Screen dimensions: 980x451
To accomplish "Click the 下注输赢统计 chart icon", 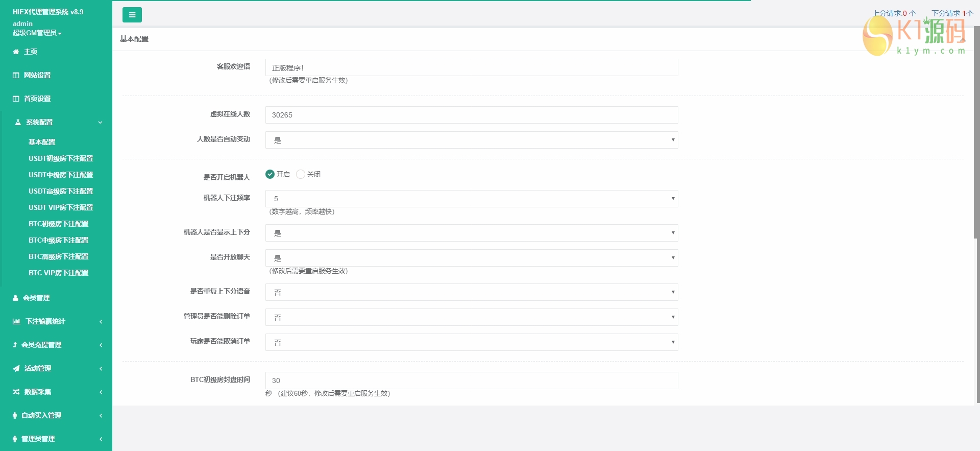I will coord(16,321).
